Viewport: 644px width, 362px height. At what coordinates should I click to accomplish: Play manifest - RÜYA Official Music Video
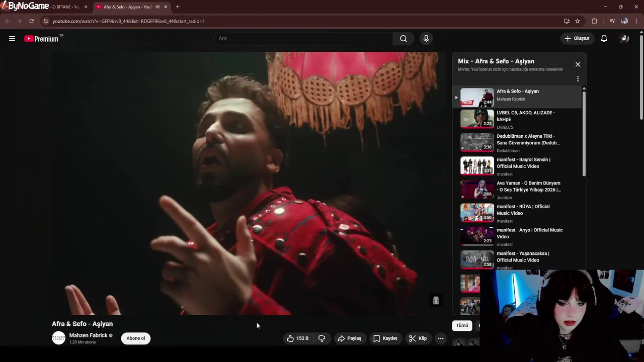coord(518,213)
